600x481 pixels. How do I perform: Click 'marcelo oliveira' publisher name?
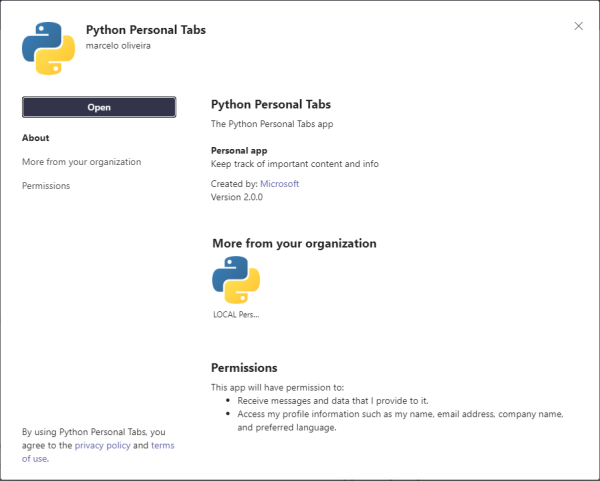(x=118, y=46)
